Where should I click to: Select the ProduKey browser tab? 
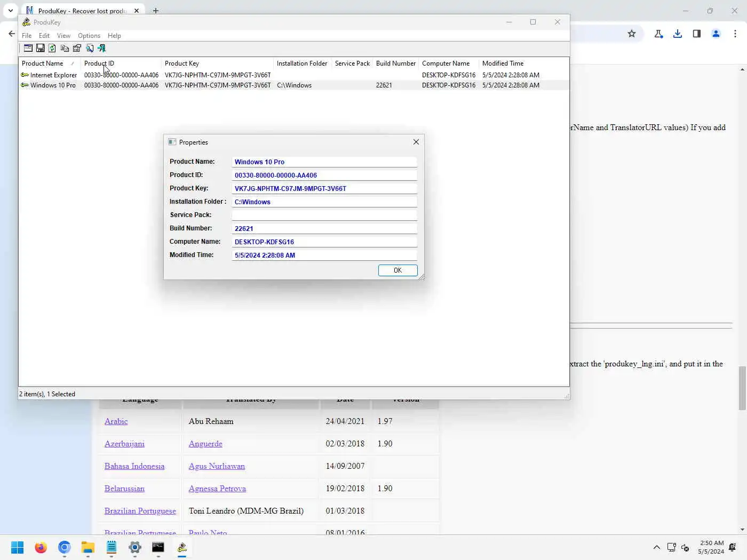(82, 11)
